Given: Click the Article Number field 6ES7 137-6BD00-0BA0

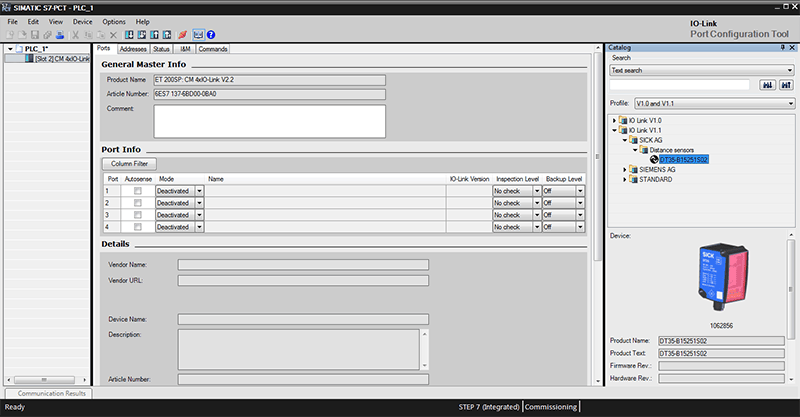Looking at the screenshot, I should [269, 94].
